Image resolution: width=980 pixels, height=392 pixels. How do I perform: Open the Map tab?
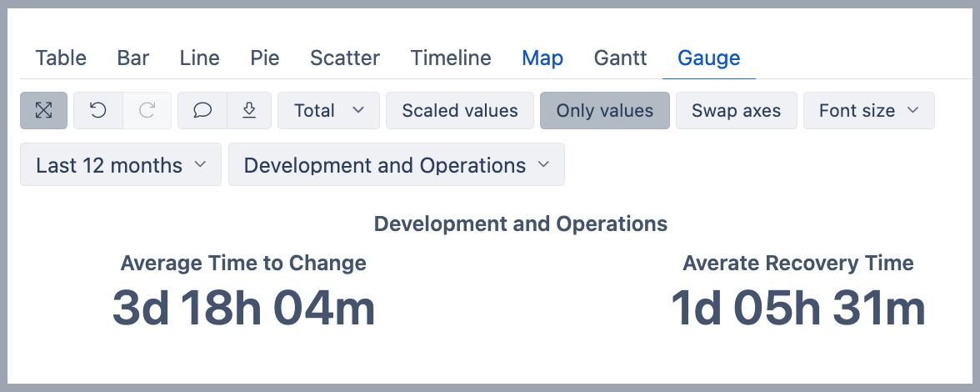tap(542, 58)
